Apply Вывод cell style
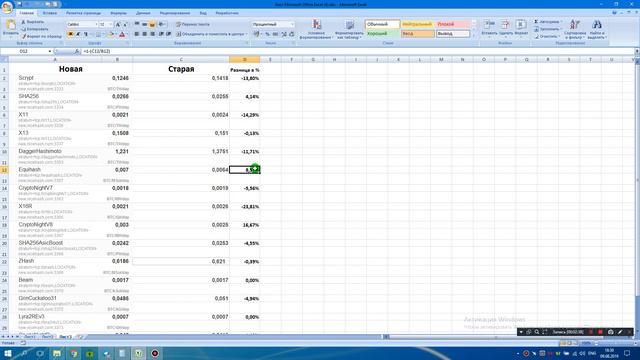This screenshot has width=640, height=360. pyautogui.click(x=453, y=34)
